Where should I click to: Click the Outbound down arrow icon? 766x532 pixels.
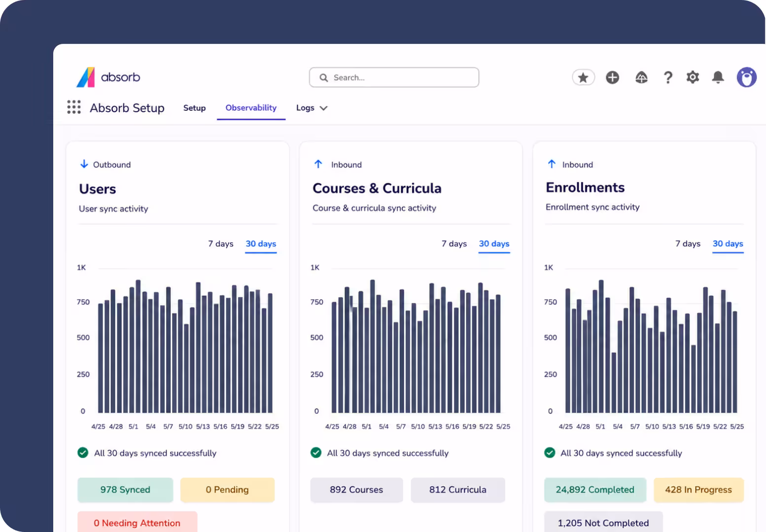pyautogui.click(x=84, y=164)
